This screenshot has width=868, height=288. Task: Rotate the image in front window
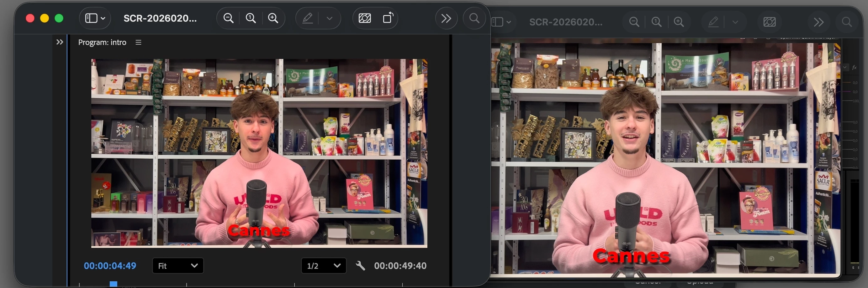tap(388, 18)
